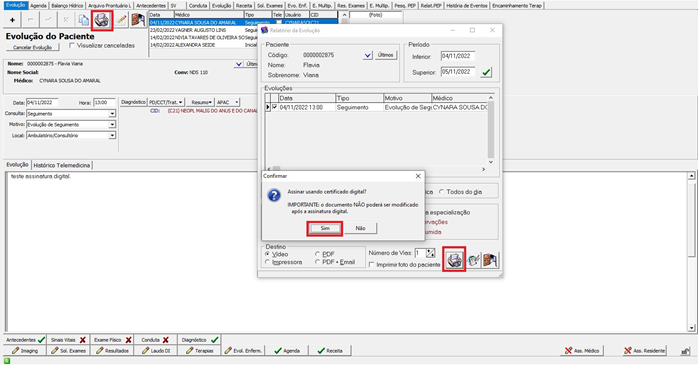Select the VAGNER AUGUSTO LINS list row

coord(203,30)
